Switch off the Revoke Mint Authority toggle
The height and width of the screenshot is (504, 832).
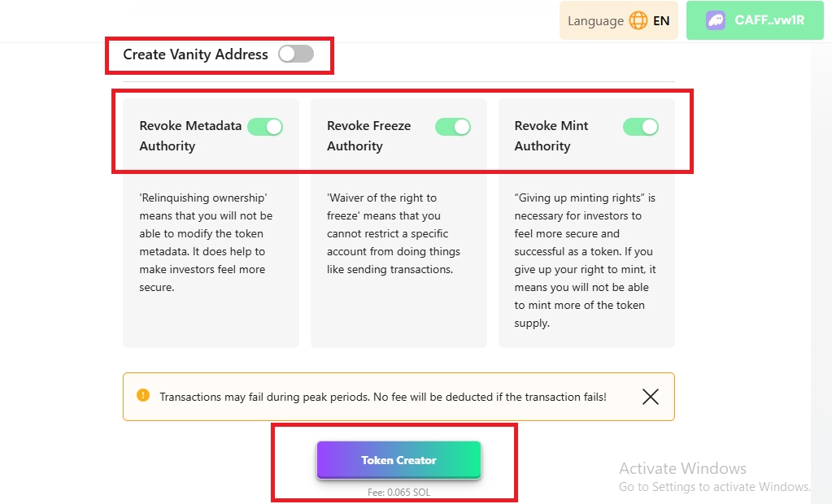[641, 127]
